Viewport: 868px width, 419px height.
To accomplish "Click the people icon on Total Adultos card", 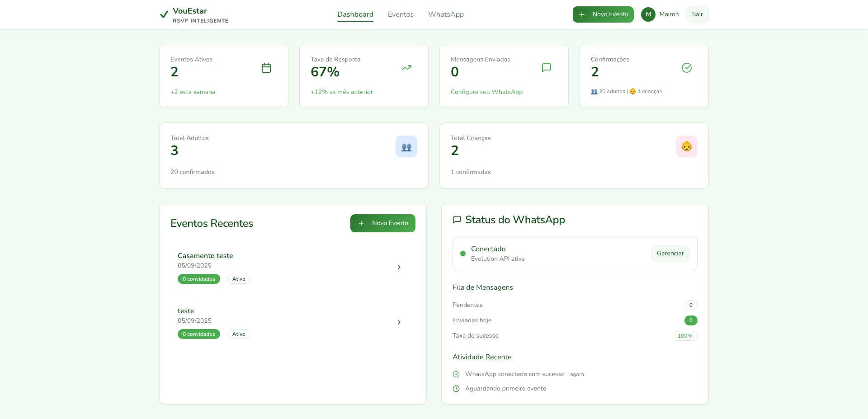I will pyautogui.click(x=406, y=146).
